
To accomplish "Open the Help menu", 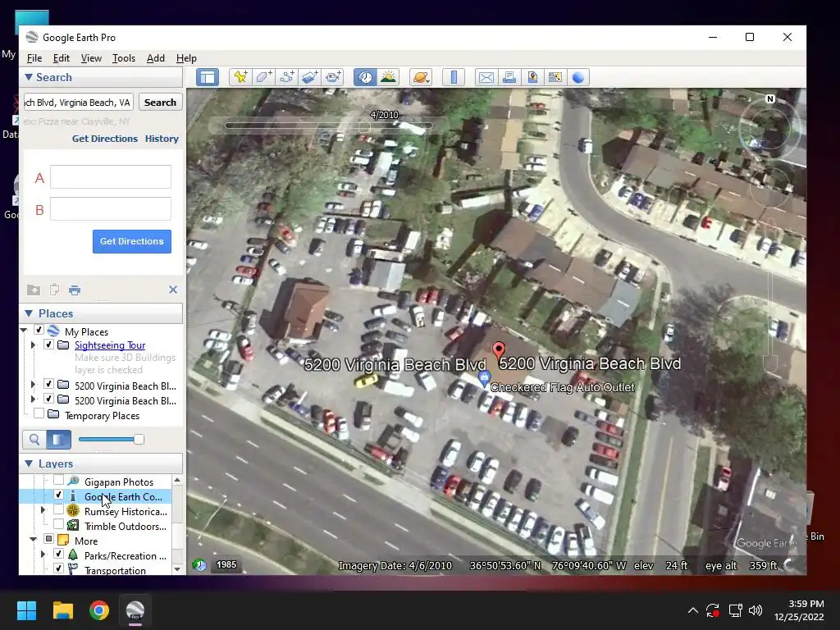I will (x=186, y=58).
